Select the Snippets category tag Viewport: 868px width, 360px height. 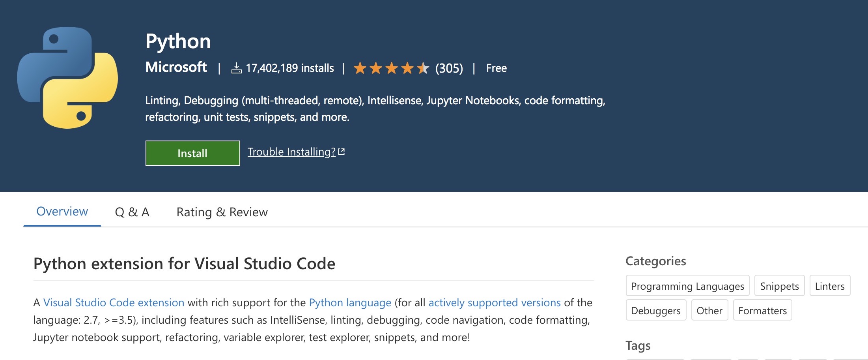[779, 286]
